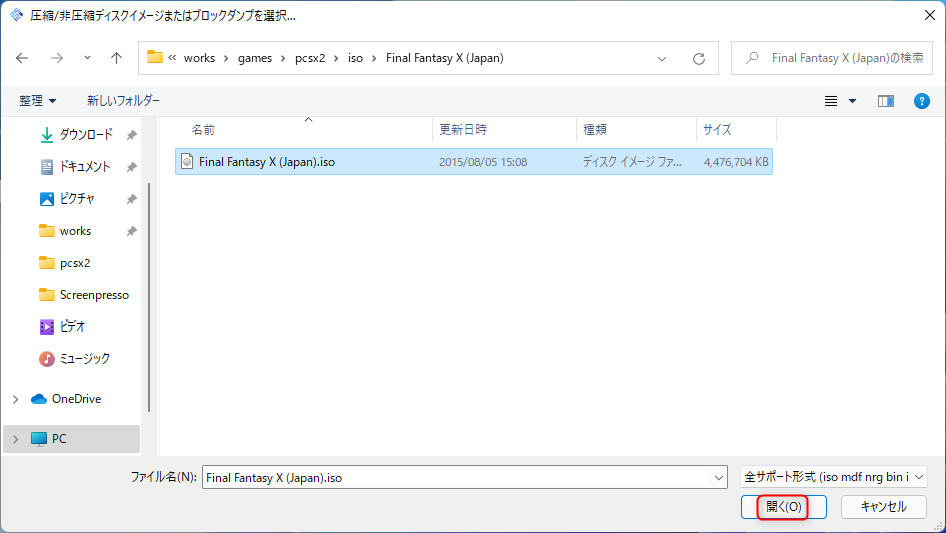Click the ディスク イメージ type cell
Image resolution: width=946 pixels, height=533 pixels.
coord(632,162)
